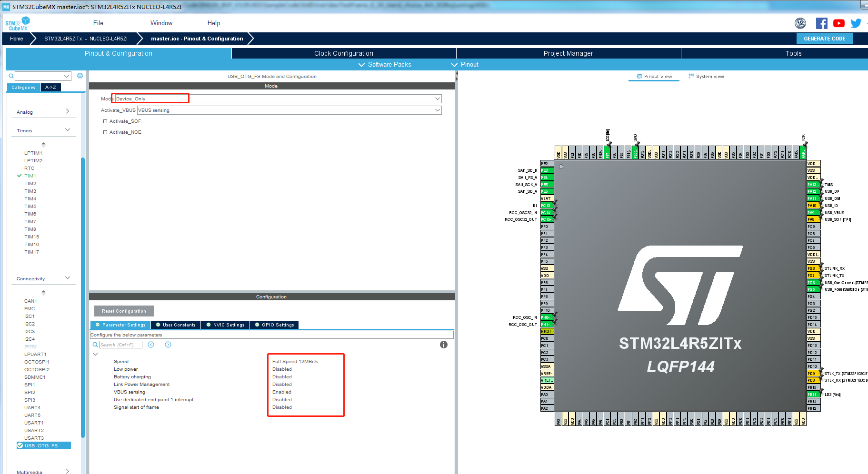The width and height of the screenshot is (868, 474).
Task: Open the Facebook page icon
Action: 821,23
